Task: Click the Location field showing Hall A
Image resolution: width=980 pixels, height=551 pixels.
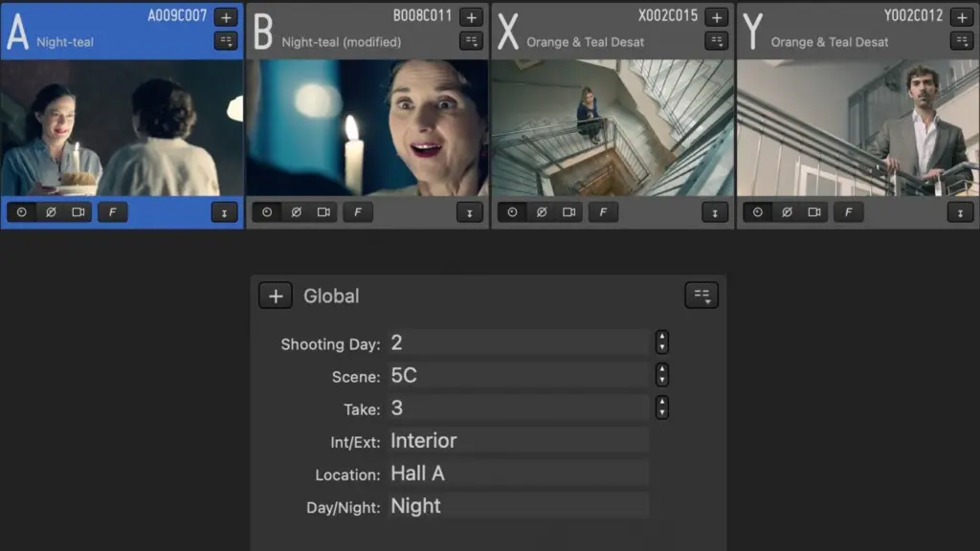Action: point(519,473)
